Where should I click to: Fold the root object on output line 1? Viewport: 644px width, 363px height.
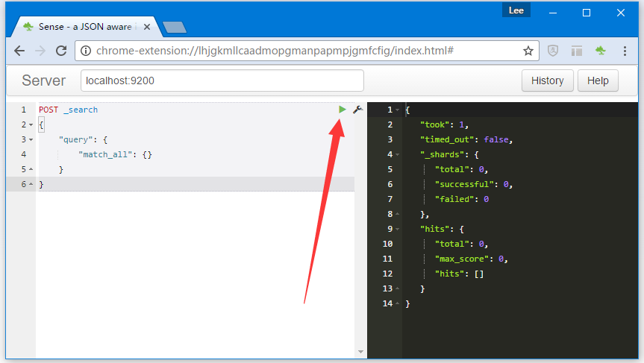click(398, 110)
